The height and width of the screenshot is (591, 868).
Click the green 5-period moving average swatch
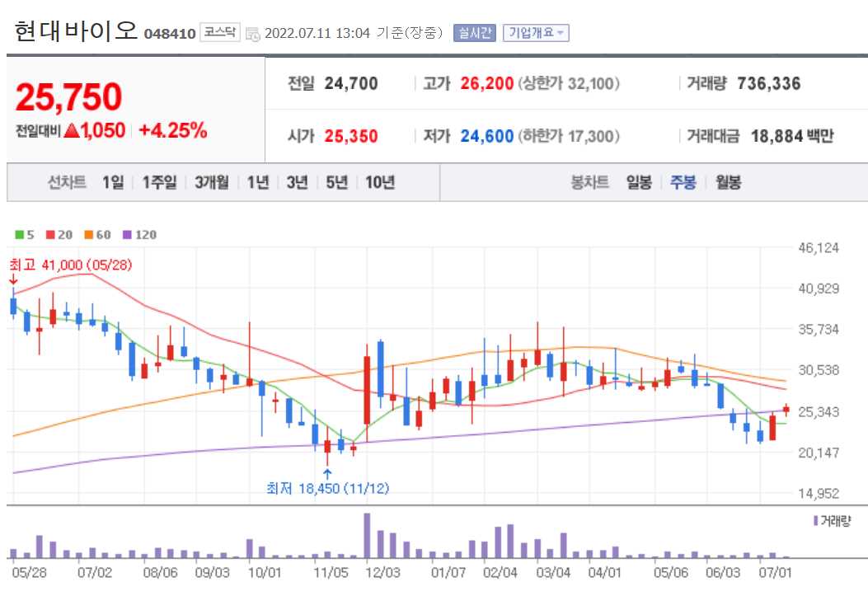coord(20,235)
